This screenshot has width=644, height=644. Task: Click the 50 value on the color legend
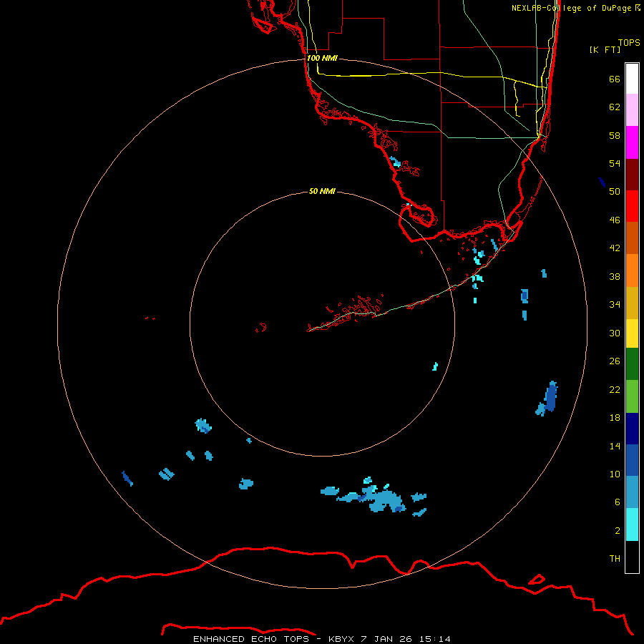point(615,192)
